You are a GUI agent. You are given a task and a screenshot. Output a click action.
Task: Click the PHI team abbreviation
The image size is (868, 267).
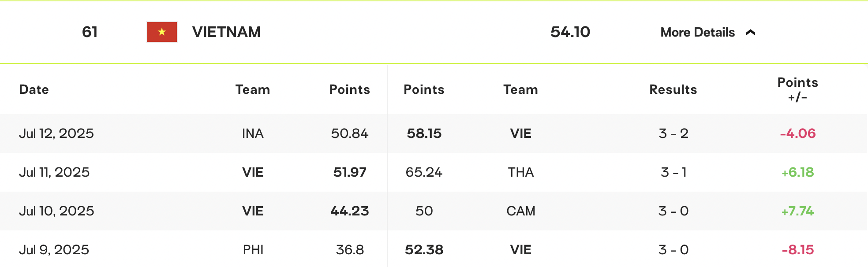[x=253, y=250]
